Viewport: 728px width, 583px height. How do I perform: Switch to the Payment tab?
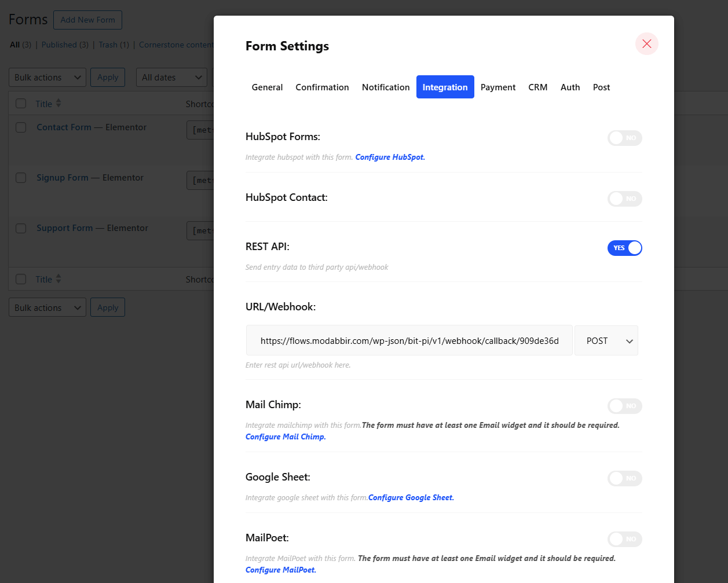click(498, 87)
